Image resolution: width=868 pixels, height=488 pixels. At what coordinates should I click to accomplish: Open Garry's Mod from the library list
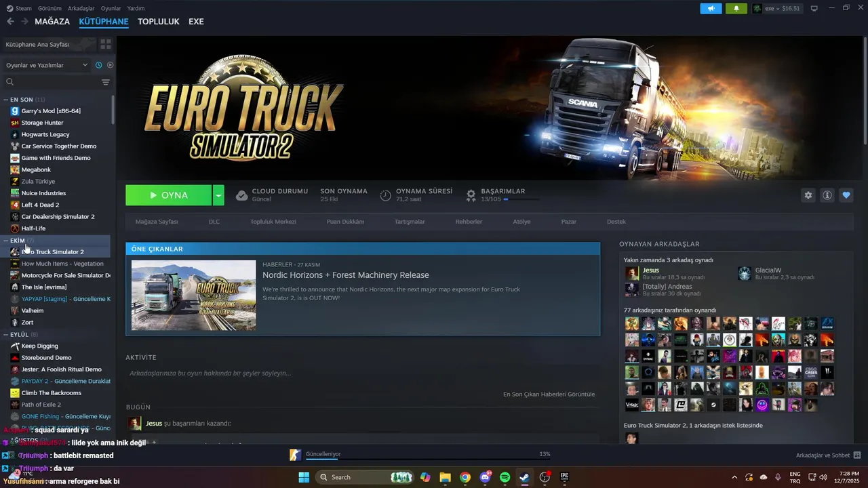click(51, 111)
